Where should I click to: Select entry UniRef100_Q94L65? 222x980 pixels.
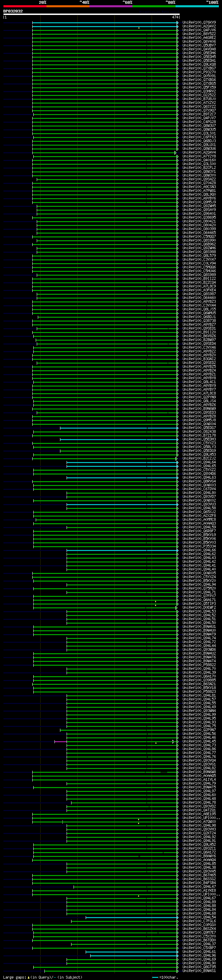coord(199,466)
